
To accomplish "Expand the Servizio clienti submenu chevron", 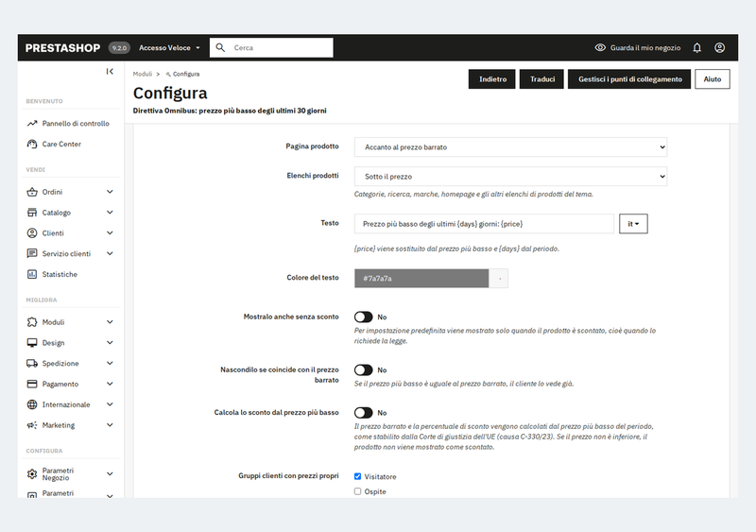I will point(110,253).
